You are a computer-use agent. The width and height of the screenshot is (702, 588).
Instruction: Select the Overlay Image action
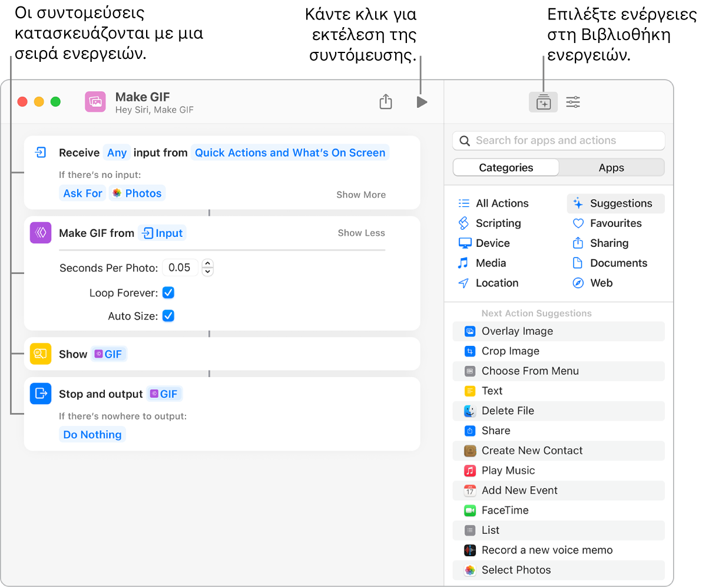pos(516,331)
